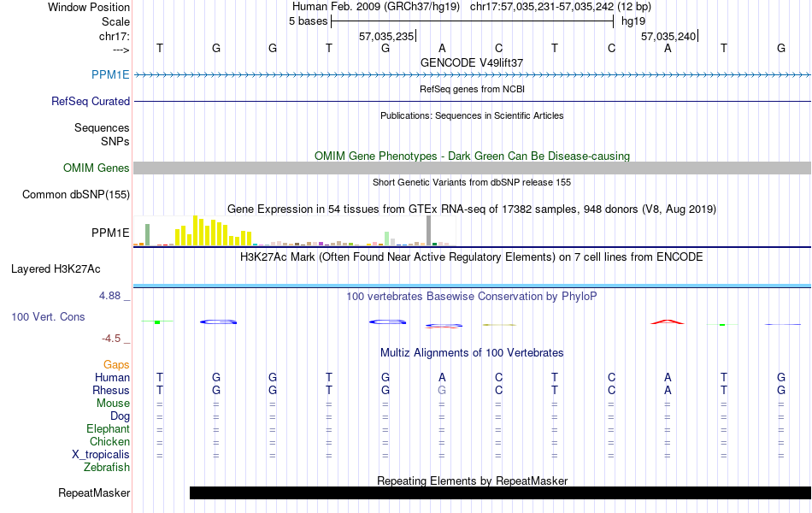The image size is (812, 513).
Task: Click the orange Gaps label
Action: point(116,365)
